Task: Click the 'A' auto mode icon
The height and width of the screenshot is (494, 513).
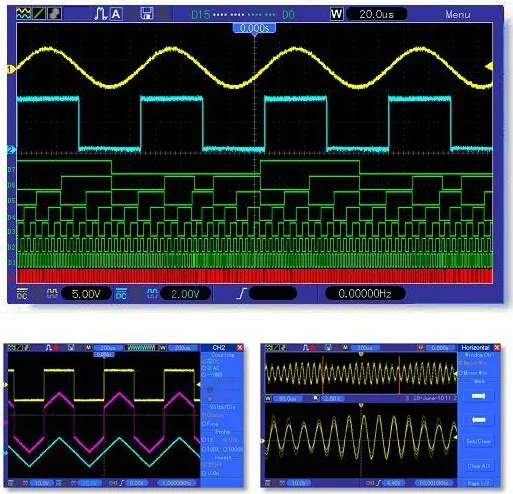Action: (x=116, y=14)
